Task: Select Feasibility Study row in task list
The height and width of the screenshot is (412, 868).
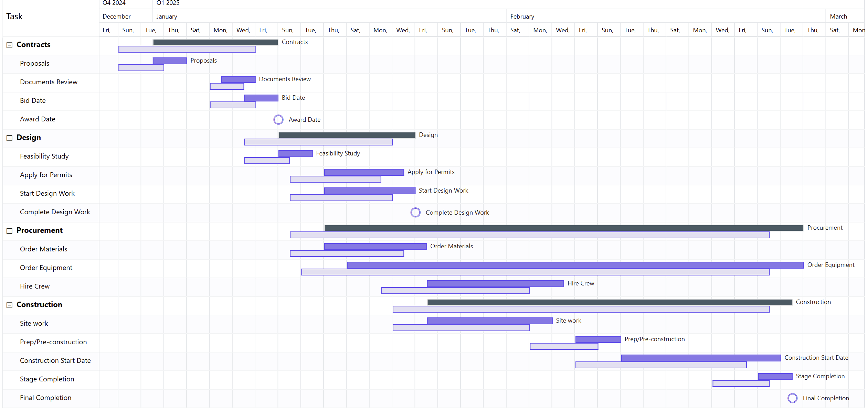Action: point(44,156)
